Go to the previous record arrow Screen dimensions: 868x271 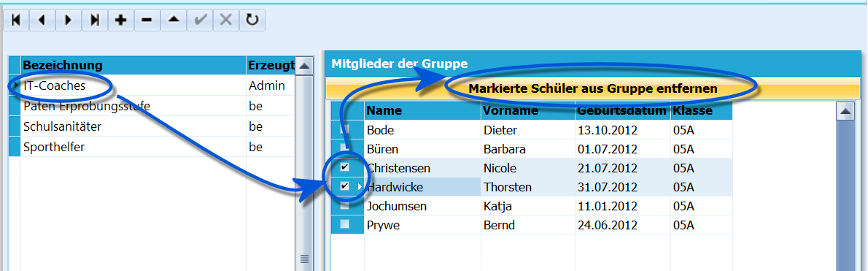[x=42, y=20]
